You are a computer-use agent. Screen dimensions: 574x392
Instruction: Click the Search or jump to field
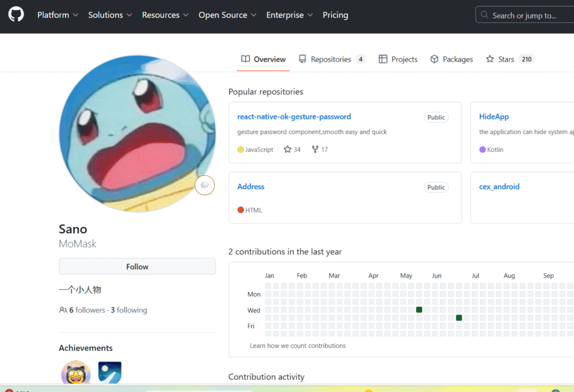tap(524, 16)
